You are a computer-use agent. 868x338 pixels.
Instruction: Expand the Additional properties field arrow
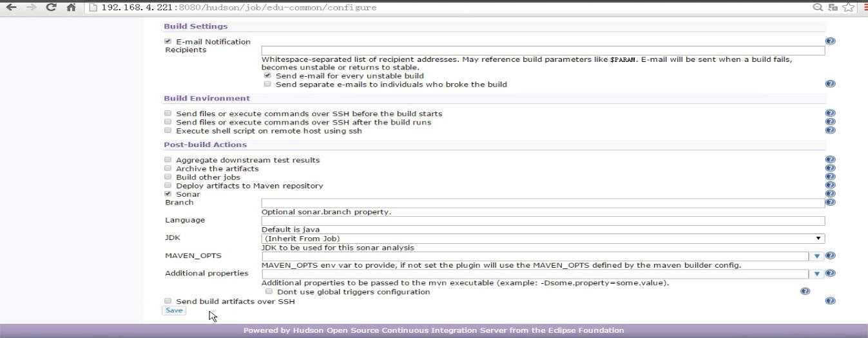click(817, 273)
